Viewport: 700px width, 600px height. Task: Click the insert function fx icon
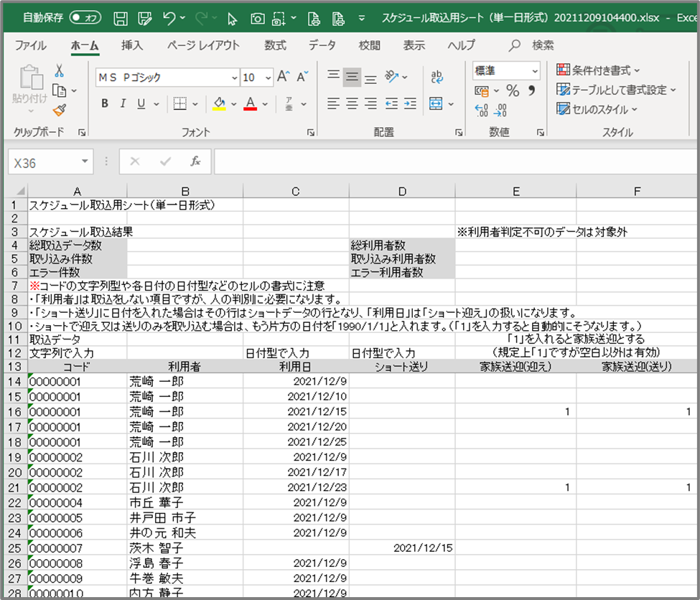(x=195, y=161)
